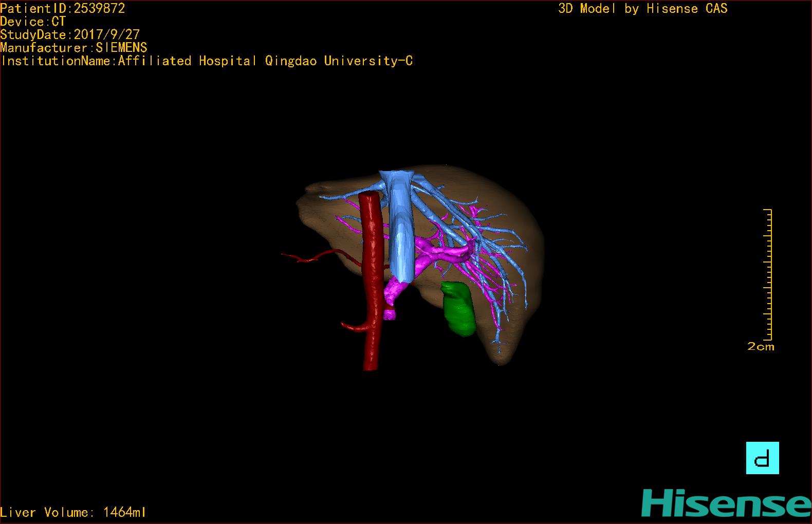This screenshot has height=524, width=812.
Task: Click the "3D Model by Hisense CAS" title
Action: [643, 8]
